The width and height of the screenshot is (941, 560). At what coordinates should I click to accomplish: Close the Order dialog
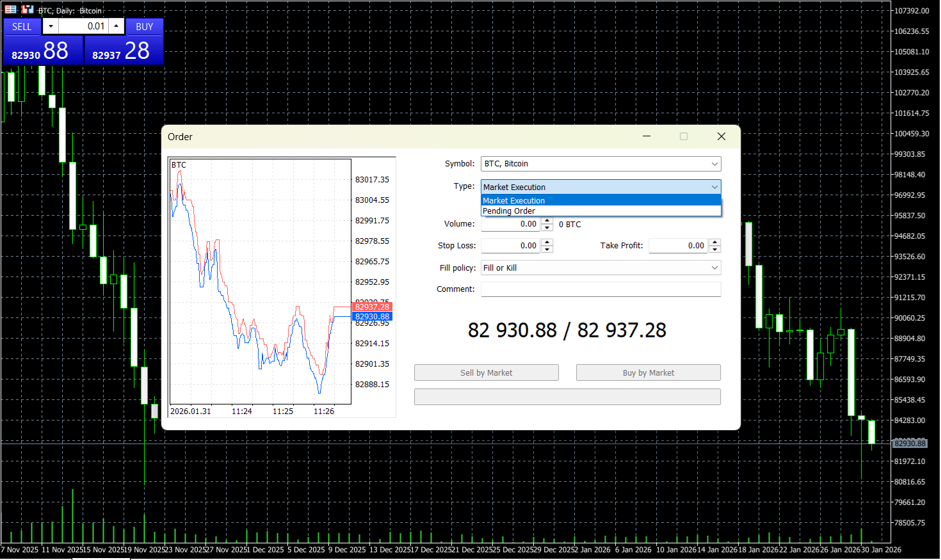tap(721, 136)
